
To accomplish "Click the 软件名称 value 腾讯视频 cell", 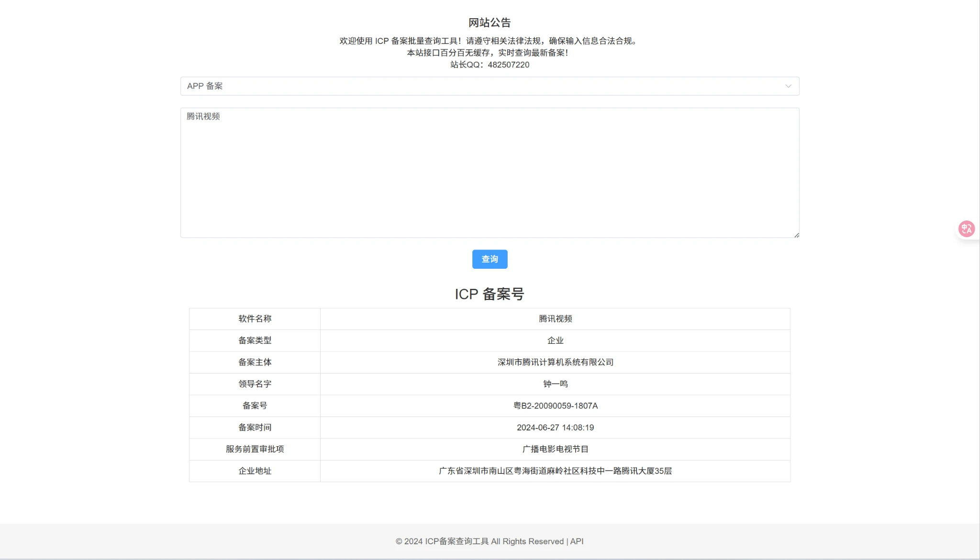I will 555,319.
